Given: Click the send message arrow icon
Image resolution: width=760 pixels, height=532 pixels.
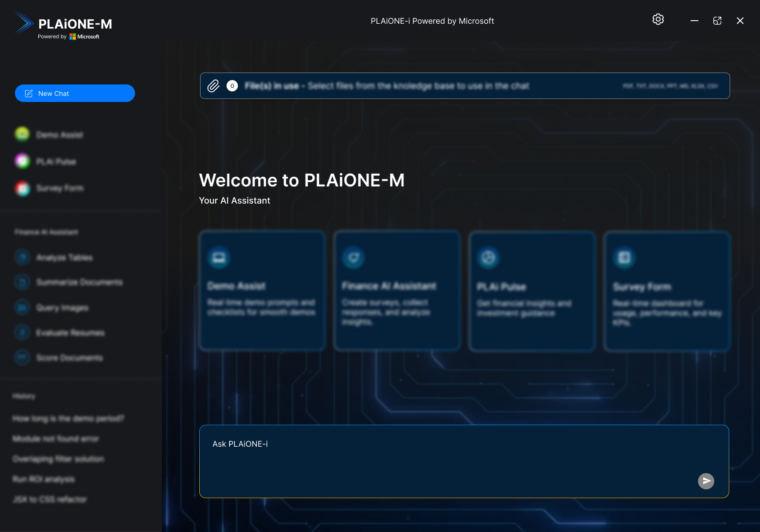Looking at the screenshot, I should (706, 481).
